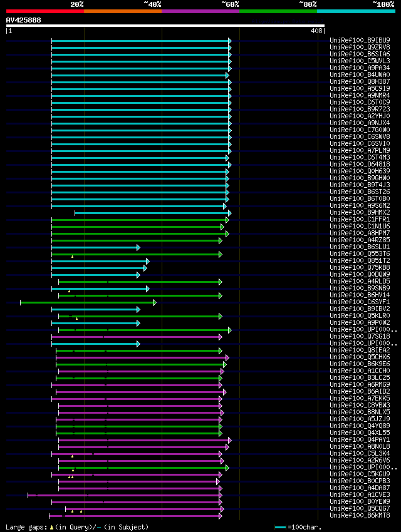
Task: Click the purple ~60% identity color swatch
Action: (200, 11)
